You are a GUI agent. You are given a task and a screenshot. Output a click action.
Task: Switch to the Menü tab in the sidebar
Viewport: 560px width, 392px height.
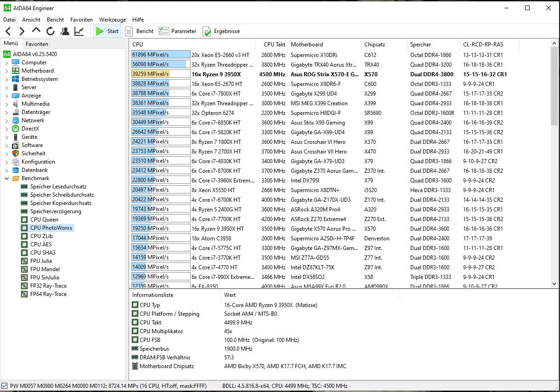[x=11, y=44]
